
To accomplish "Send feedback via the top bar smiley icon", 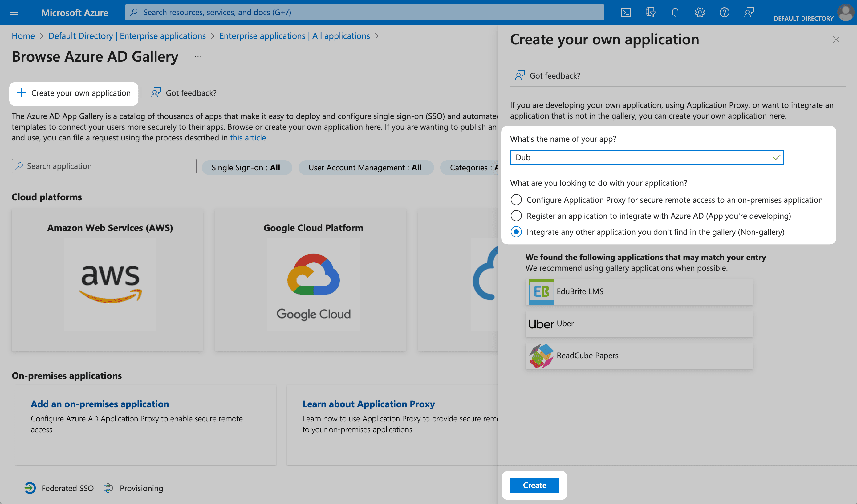I will [749, 12].
